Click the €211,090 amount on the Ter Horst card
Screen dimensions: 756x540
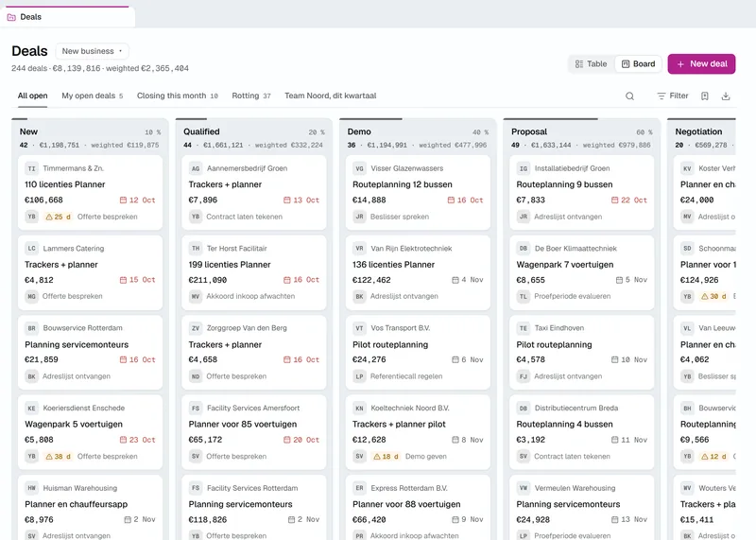[x=208, y=280]
